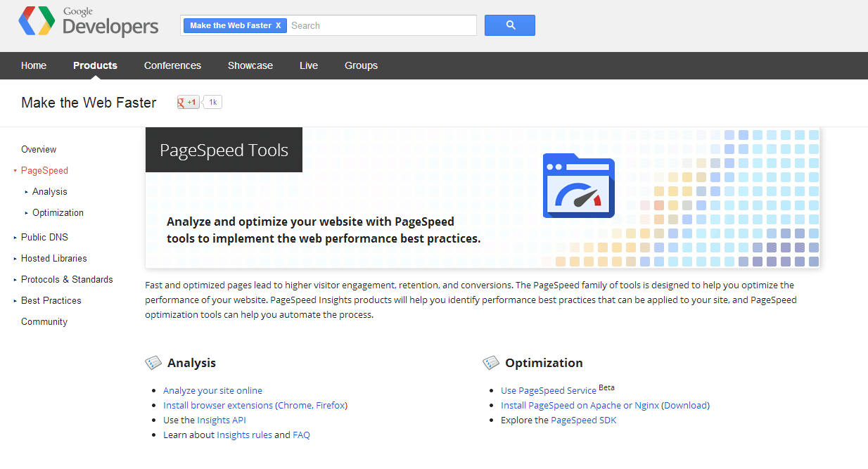Click the Analysis section heading text
Screen dimensions: 868x469
(191, 363)
